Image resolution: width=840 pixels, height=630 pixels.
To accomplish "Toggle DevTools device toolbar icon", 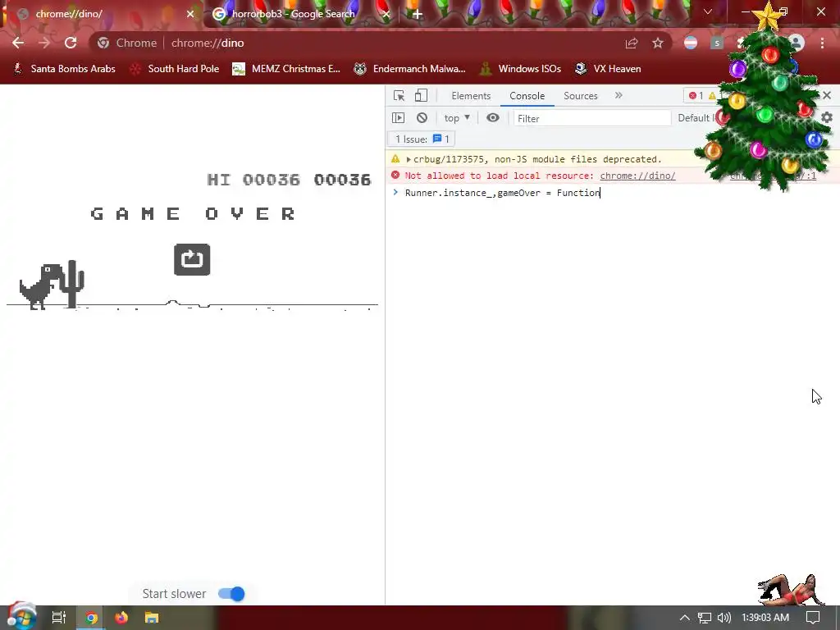I will (421, 96).
